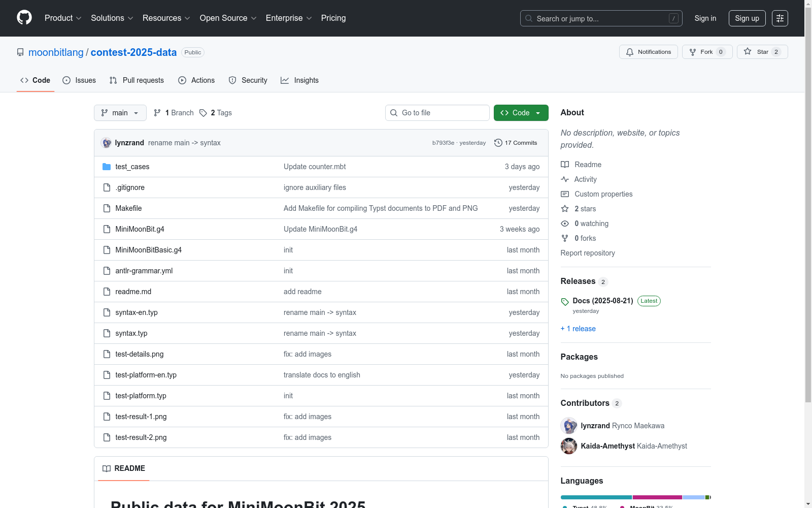Expand the Open Source menu
The width and height of the screenshot is (812, 508).
(x=228, y=18)
